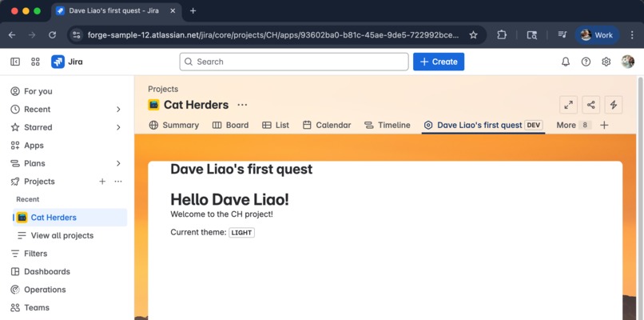Image resolution: width=644 pixels, height=320 pixels.
Task: Switch to the Board tab
Action: (230, 125)
